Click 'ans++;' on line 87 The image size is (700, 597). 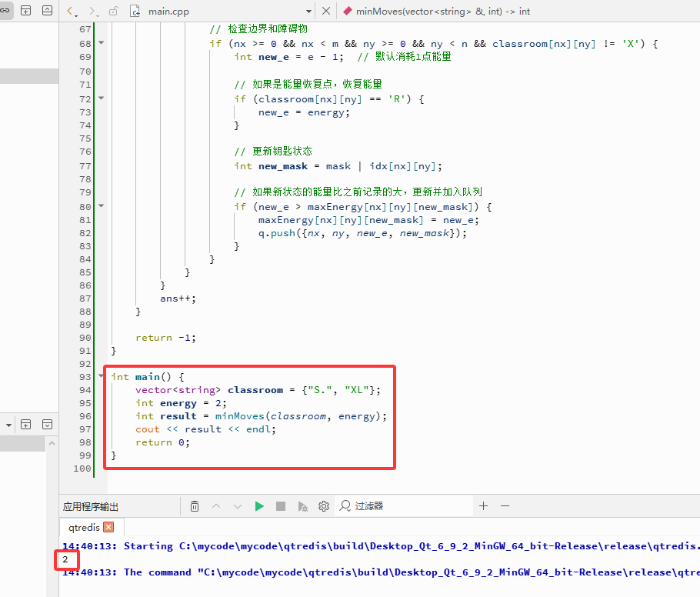(178, 298)
